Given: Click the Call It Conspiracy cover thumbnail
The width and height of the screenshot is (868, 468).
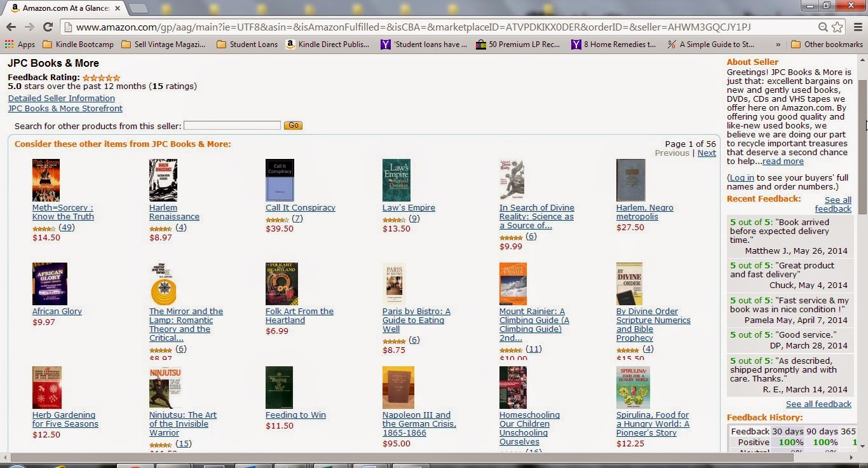Looking at the screenshot, I should tap(280, 180).
